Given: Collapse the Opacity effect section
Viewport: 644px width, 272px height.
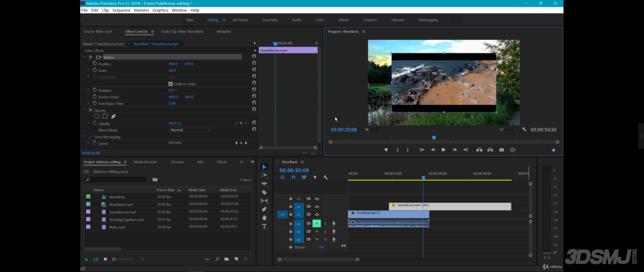Looking at the screenshot, I should [85, 110].
